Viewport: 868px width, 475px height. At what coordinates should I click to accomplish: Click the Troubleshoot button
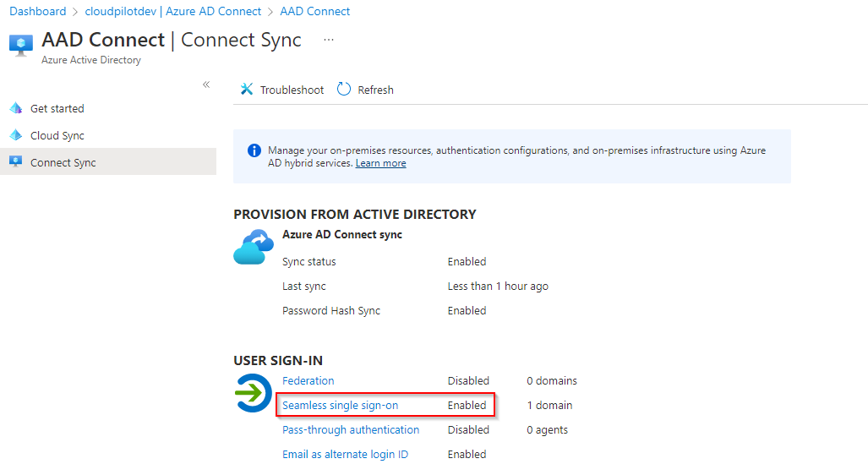click(281, 90)
